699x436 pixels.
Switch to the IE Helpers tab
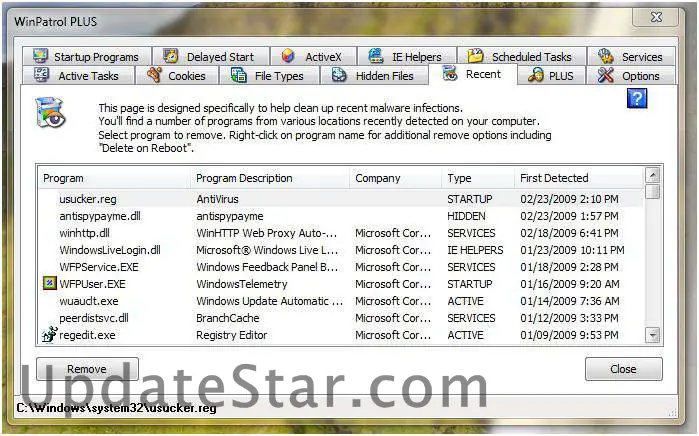tap(407, 57)
